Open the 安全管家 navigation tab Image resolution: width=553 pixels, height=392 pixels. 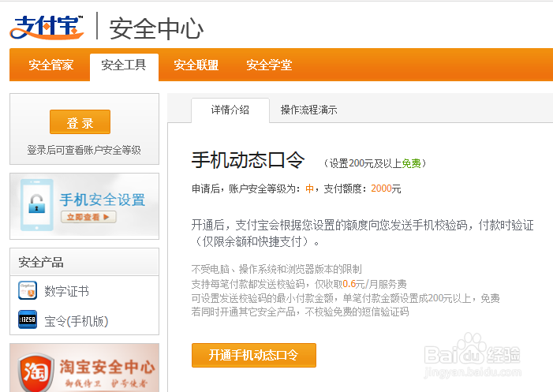(x=50, y=65)
